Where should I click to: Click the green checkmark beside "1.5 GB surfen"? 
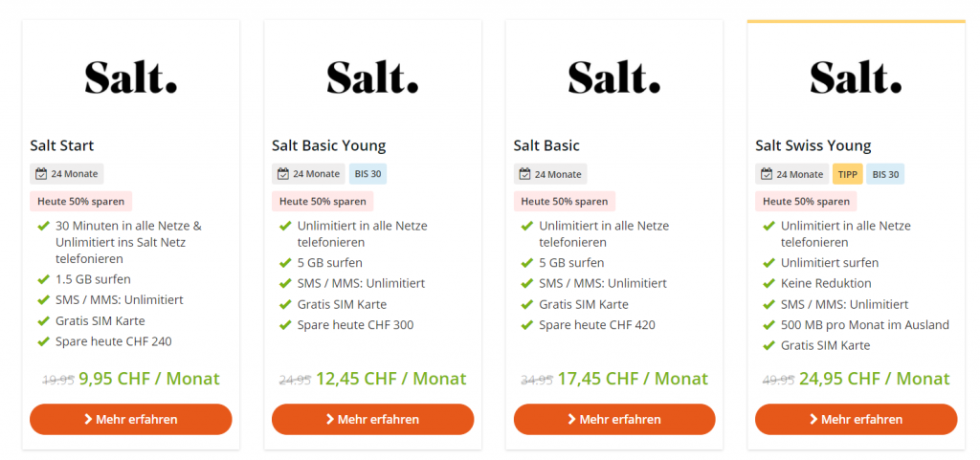(x=43, y=279)
